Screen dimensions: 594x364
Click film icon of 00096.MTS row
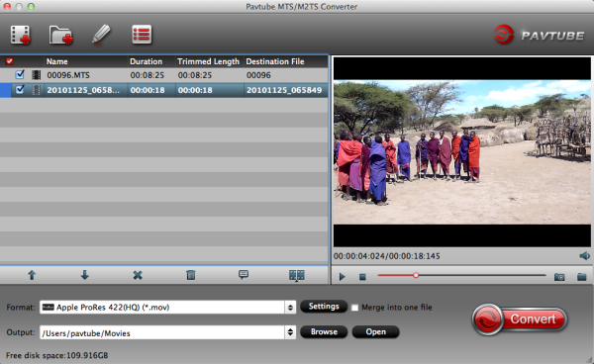coord(37,75)
